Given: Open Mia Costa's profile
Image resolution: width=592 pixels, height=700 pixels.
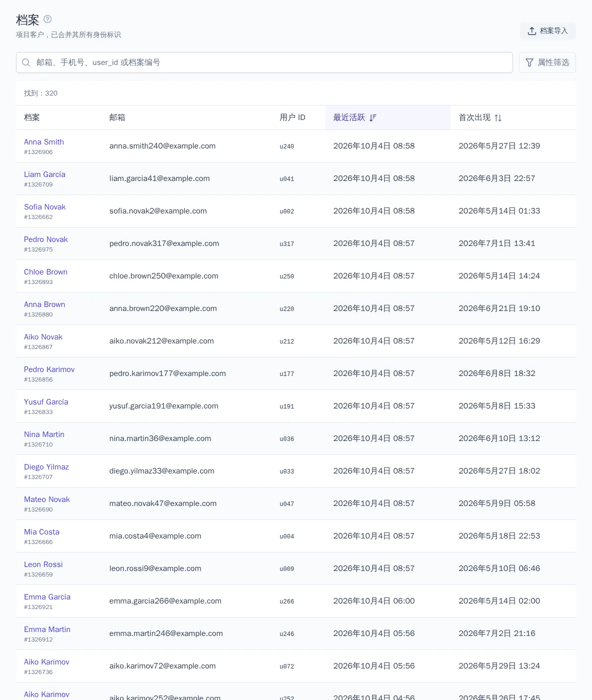Looking at the screenshot, I should 41,532.
